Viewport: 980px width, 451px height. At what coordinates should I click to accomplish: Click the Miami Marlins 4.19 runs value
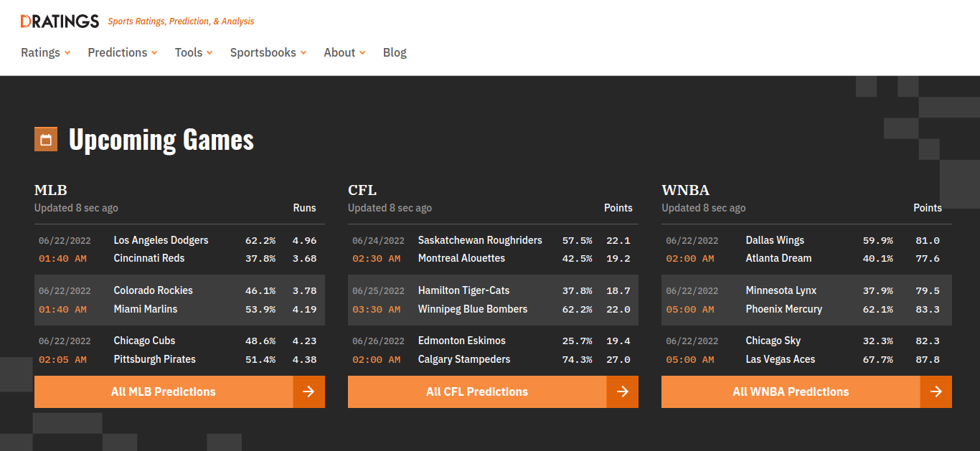[x=304, y=309]
